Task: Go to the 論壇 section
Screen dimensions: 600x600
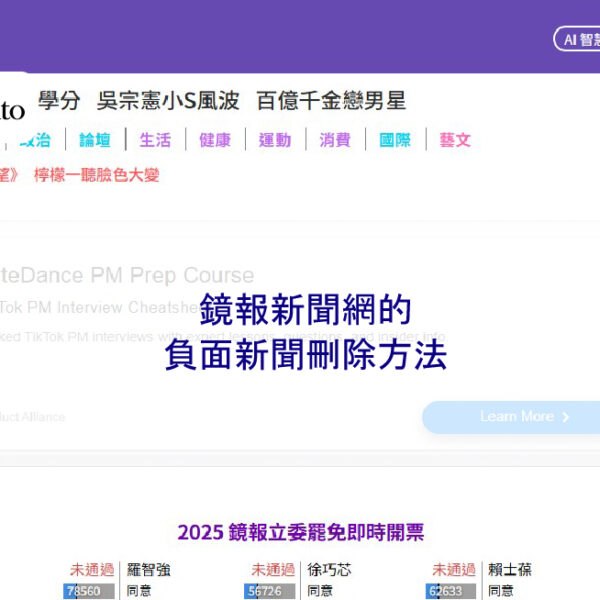Action: click(95, 140)
